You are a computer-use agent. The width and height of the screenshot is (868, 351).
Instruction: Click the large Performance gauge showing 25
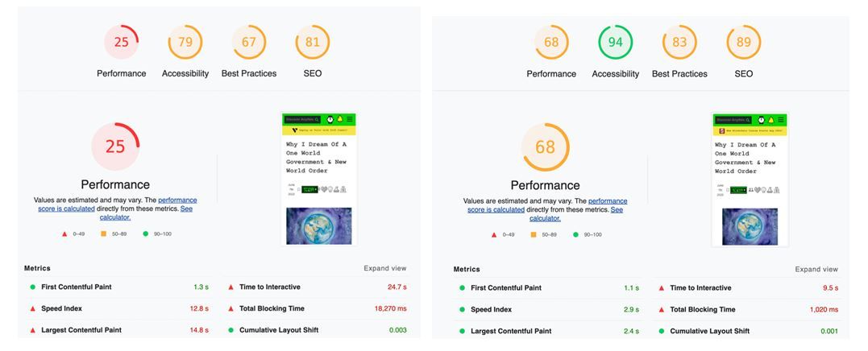point(115,146)
